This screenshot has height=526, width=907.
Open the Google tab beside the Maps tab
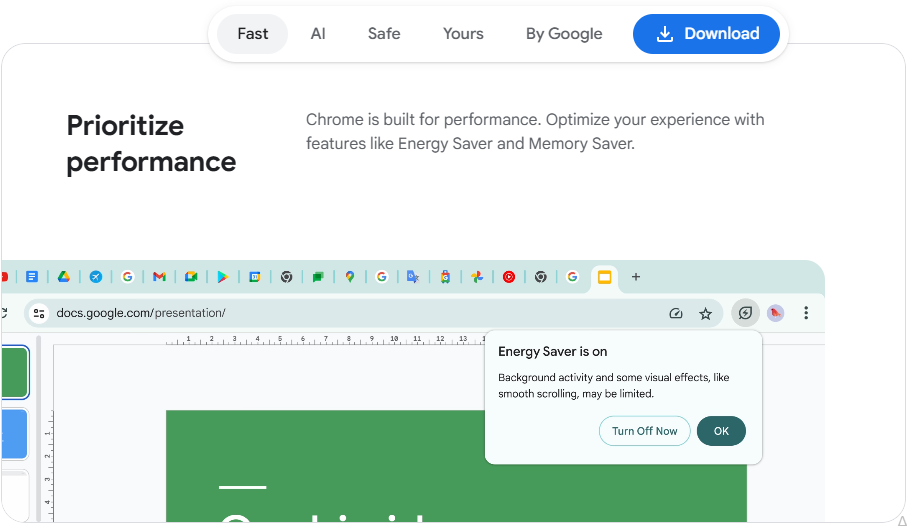coord(381,277)
